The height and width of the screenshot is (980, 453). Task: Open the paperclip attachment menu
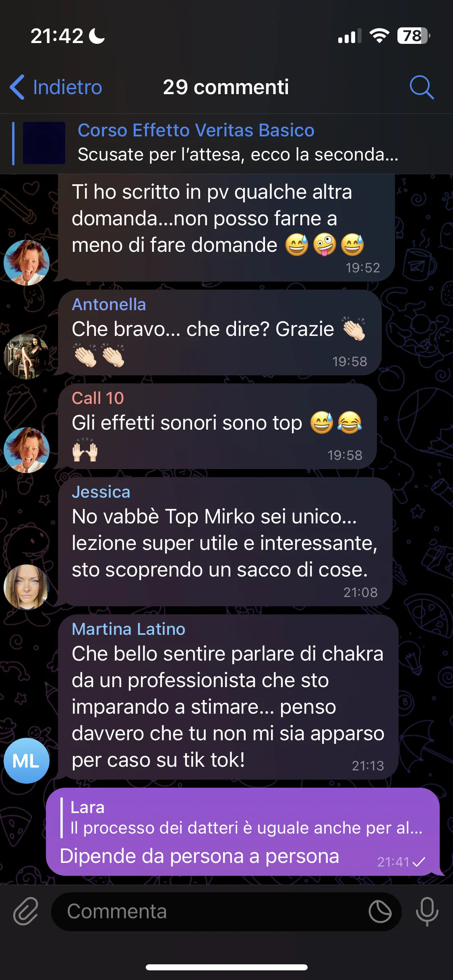pos(25,911)
